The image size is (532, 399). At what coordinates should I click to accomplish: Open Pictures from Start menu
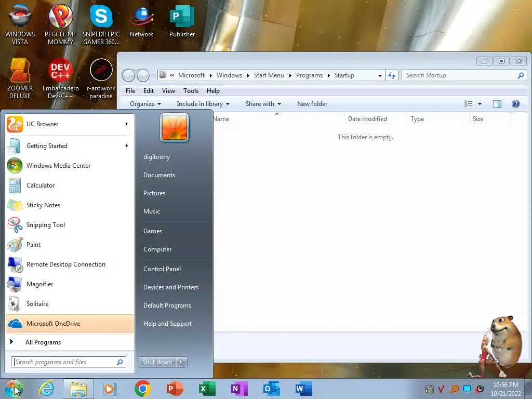pos(154,193)
